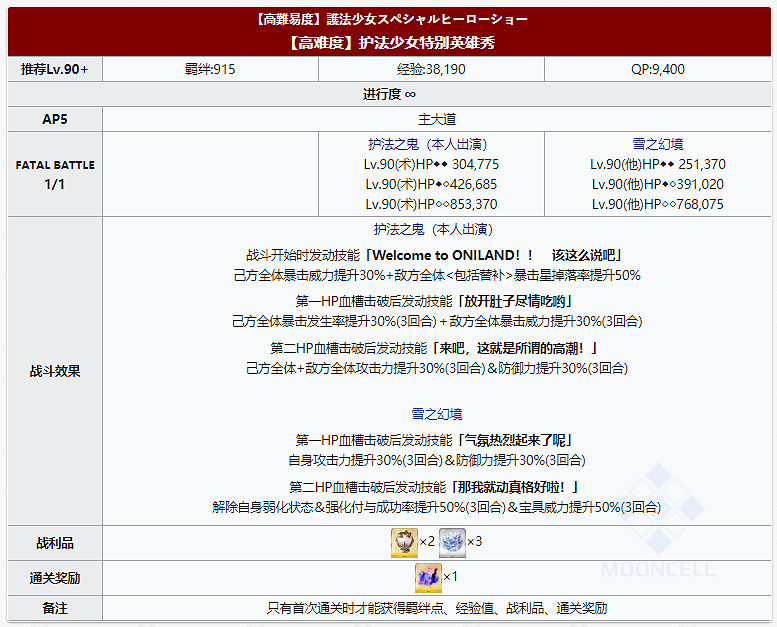Image resolution: width=777 pixels, height=627 pixels.
Task: Click skill name 来吧，这就是所谓的高潮！
Action: point(513,348)
